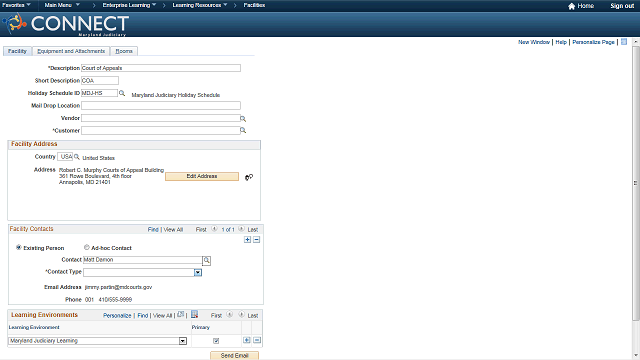The width and height of the screenshot is (640, 360).
Task: Open Holiday Schedule ID lookup magnifier
Action: (x=122, y=93)
